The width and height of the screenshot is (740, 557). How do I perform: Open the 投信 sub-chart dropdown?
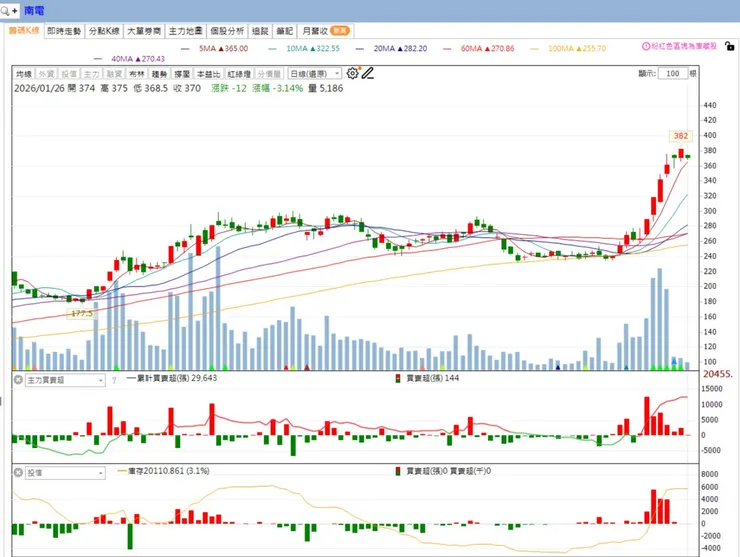(65, 473)
